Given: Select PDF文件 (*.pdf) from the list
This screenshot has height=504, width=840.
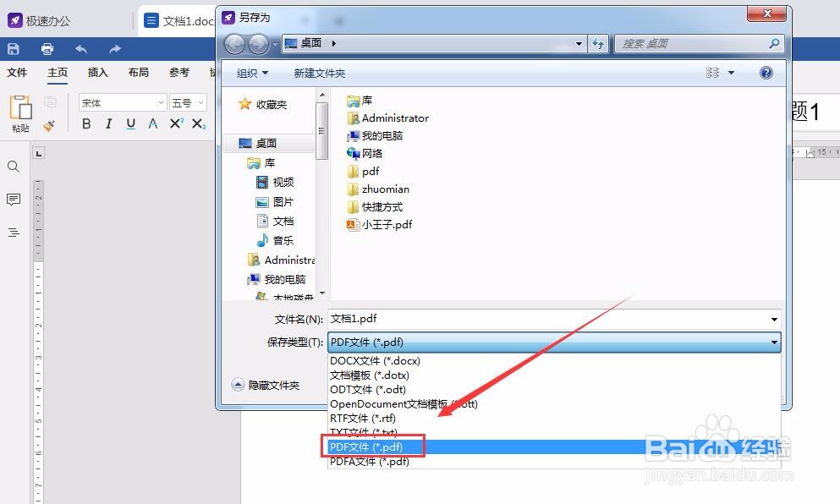Looking at the screenshot, I should pyautogui.click(x=373, y=446).
